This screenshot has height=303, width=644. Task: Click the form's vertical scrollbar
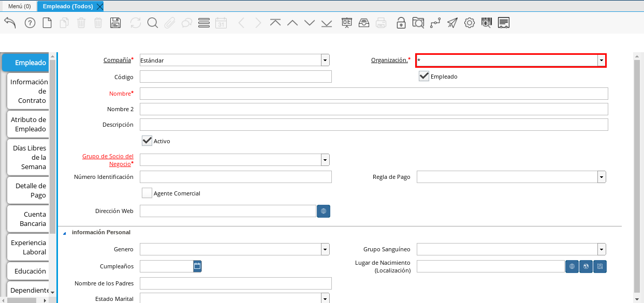click(x=637, y=176)
